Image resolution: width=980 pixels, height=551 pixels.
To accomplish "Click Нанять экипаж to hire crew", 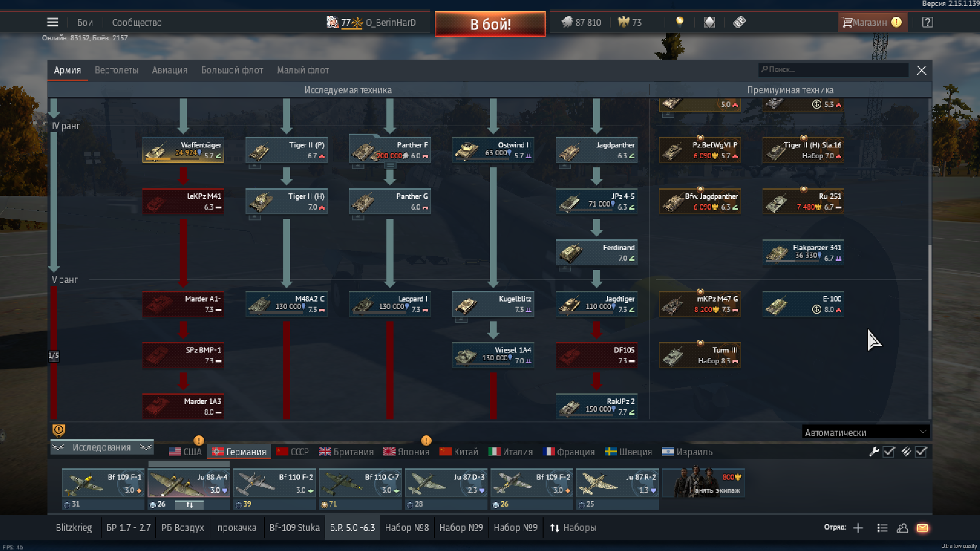I will (x=703, y=483).
